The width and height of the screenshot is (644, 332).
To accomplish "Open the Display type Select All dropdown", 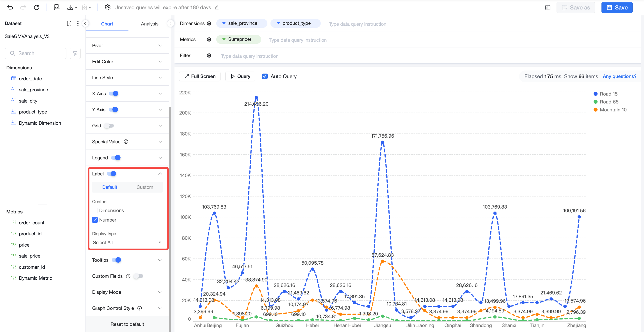I will [x=127, y=243].
